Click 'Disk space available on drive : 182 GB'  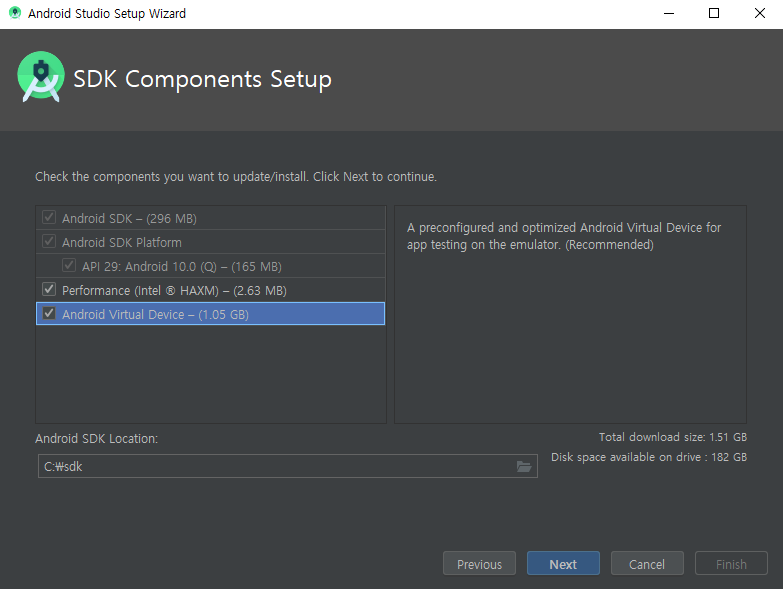(649, 457)
